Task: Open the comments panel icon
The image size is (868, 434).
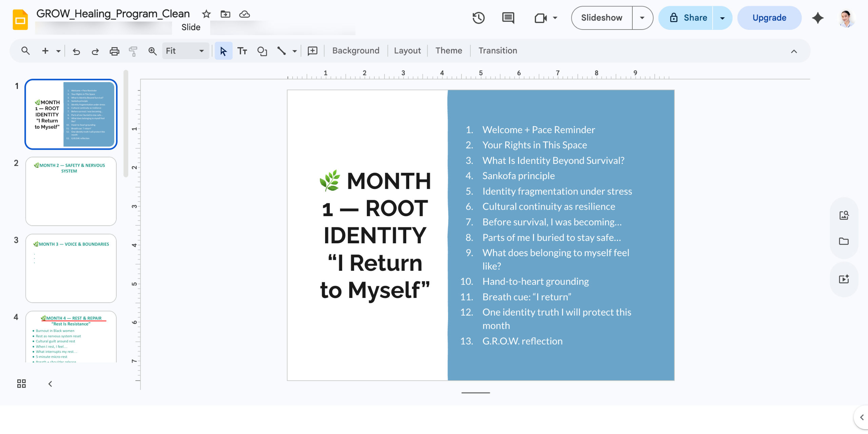Action: click(508, 18)
